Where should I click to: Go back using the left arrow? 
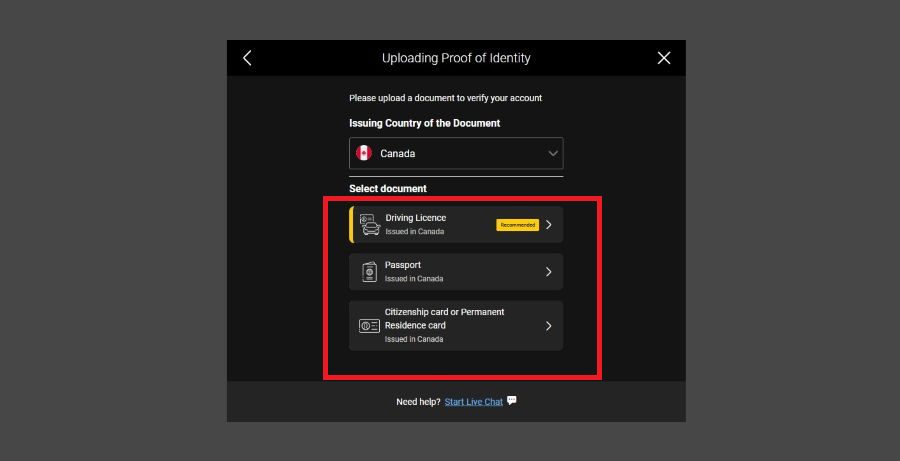247,58
